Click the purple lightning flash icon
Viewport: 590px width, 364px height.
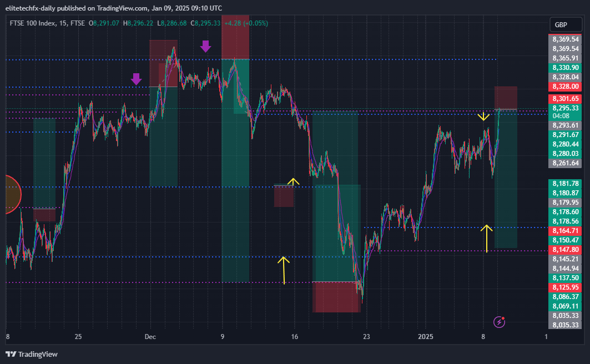point(500,322)
